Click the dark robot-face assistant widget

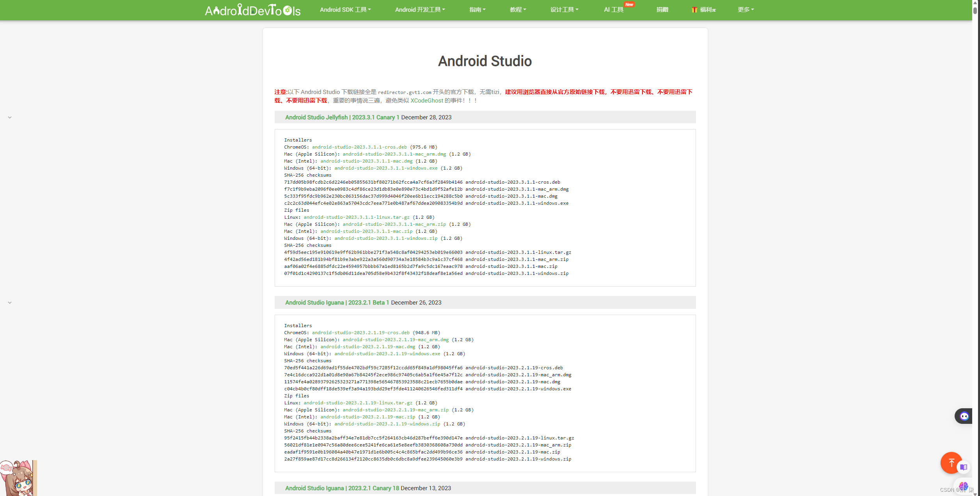pyautogui.click(x=964, y=416)
